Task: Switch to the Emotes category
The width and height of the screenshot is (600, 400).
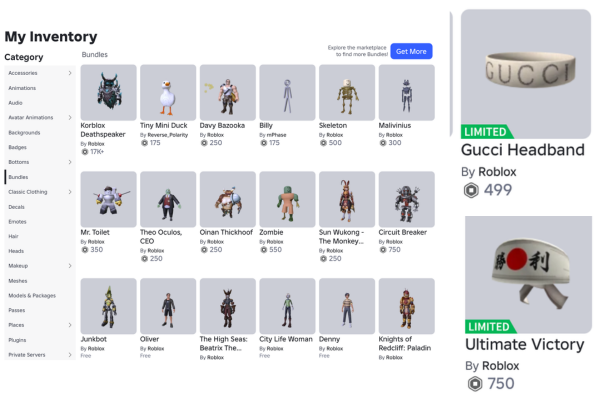Action: click(x=17, y=222)
